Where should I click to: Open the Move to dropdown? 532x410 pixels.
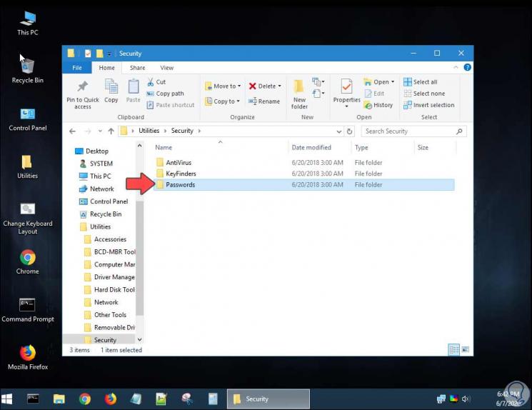point(223,86)
